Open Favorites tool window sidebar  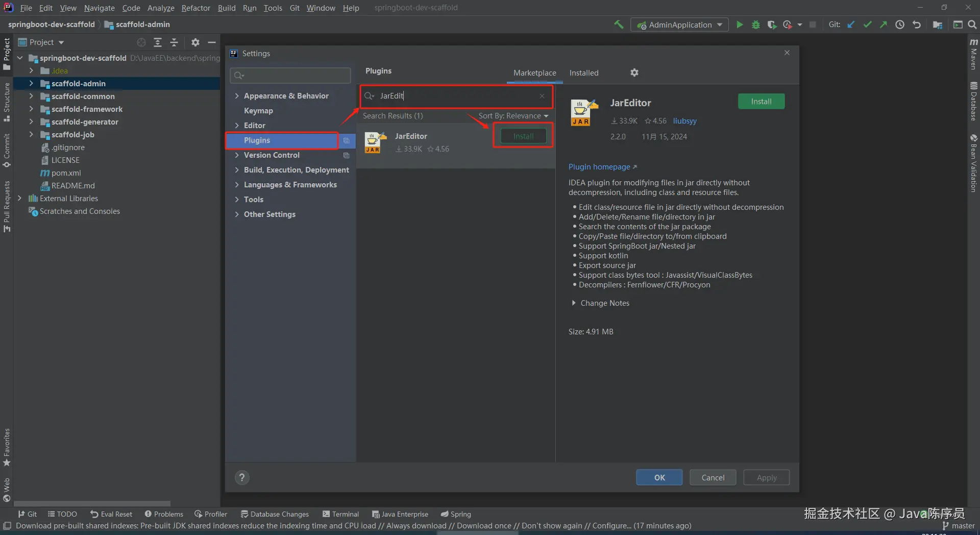tap(7, 447)
